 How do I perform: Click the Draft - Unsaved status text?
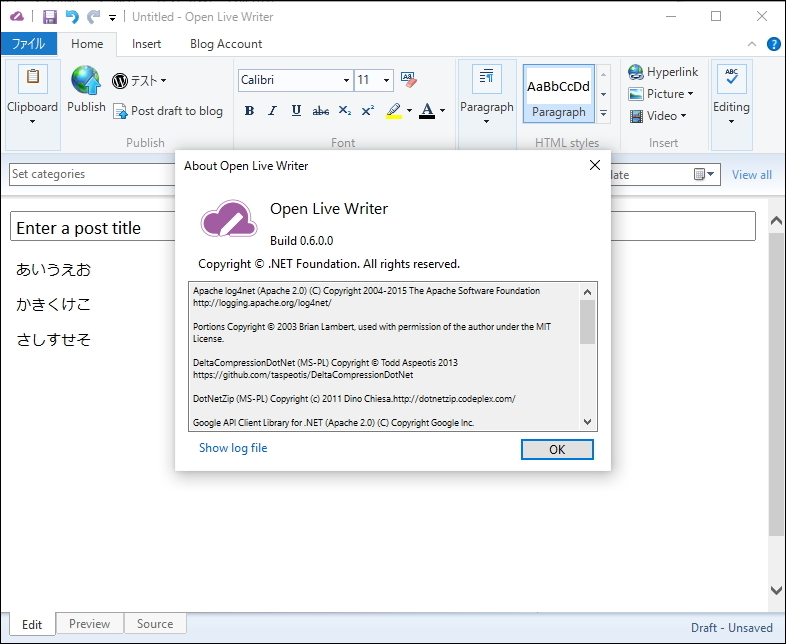pyautogui.click(x=731, y=627)
